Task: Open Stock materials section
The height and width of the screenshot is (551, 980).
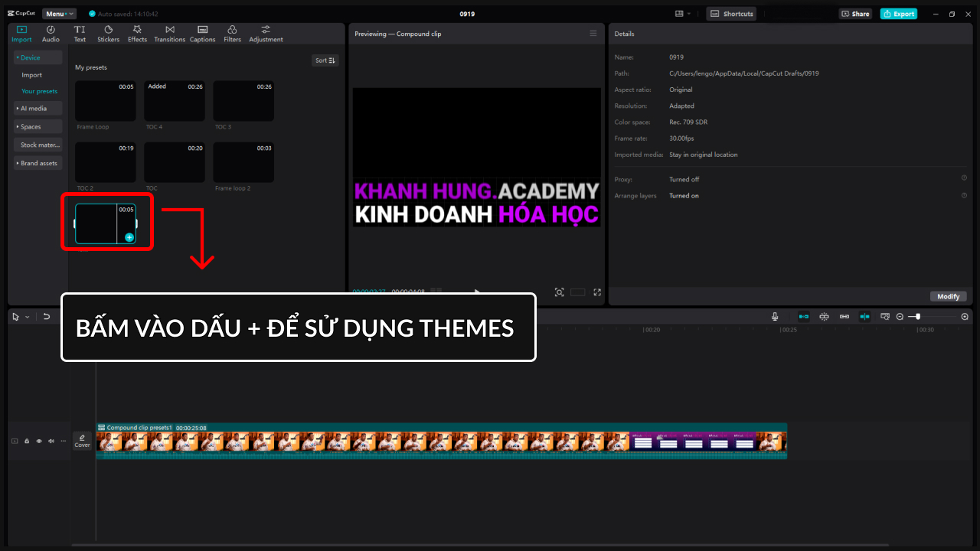Action: pos(38,145)
